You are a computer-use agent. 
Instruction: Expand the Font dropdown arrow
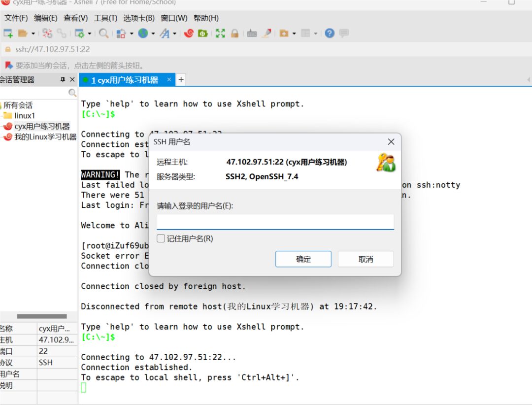point(175,34)
